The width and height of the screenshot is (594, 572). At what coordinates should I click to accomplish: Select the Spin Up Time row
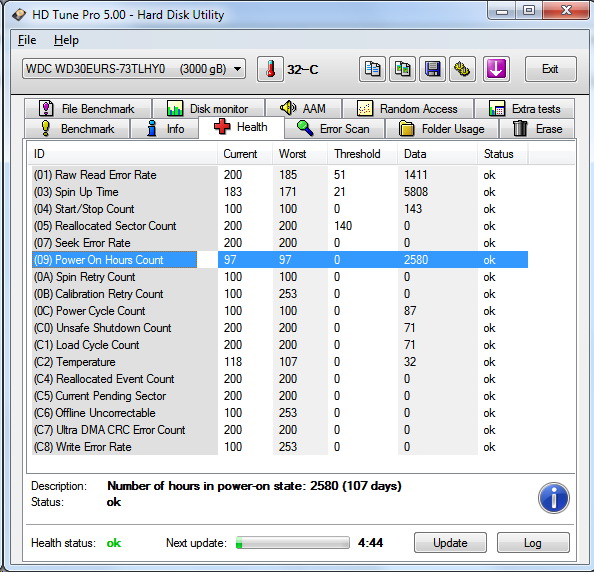[280, 192]
